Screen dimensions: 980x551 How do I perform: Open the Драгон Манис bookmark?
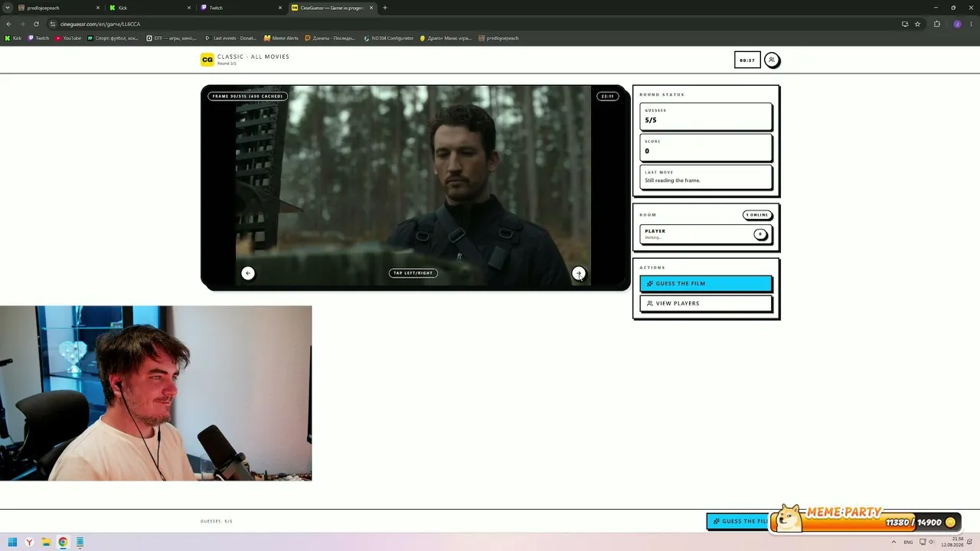click(x=446, y=38)
